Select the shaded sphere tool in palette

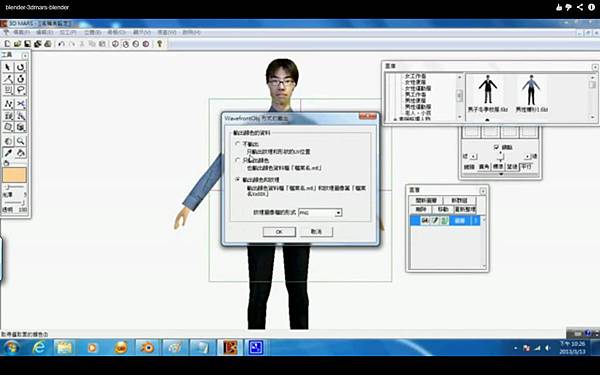click(8, 141)
